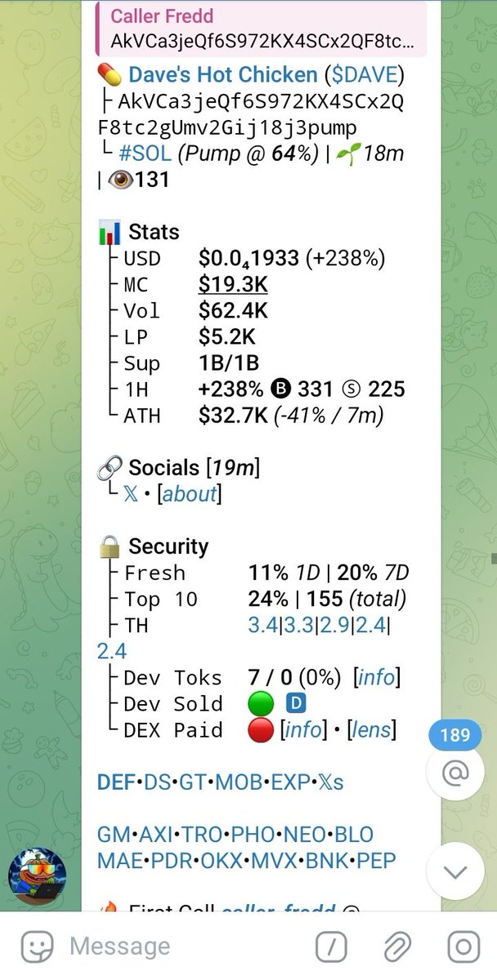Open the DEF chart link

[116, 782]
